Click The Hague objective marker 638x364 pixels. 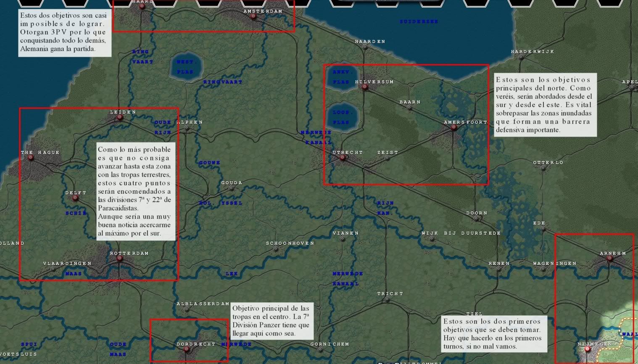pyautogui.click(x=31, y=158)
